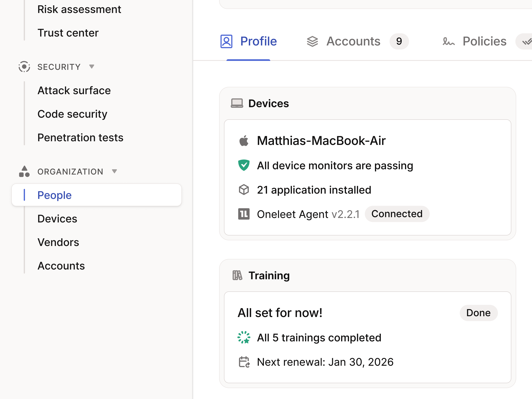Click the Connected status badge
Image resolution: width=532 pixels, height=399 pixels.
[x=397, y=214]
